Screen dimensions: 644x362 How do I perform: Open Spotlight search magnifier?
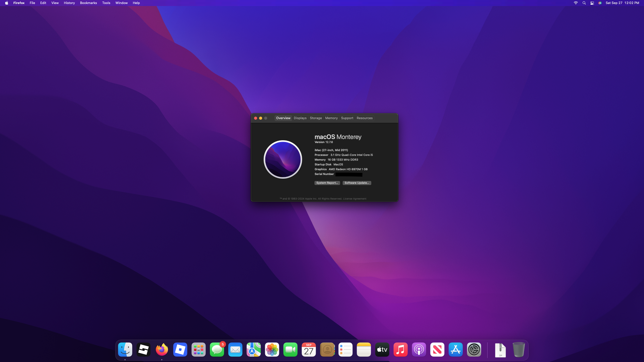coord(584,3)
